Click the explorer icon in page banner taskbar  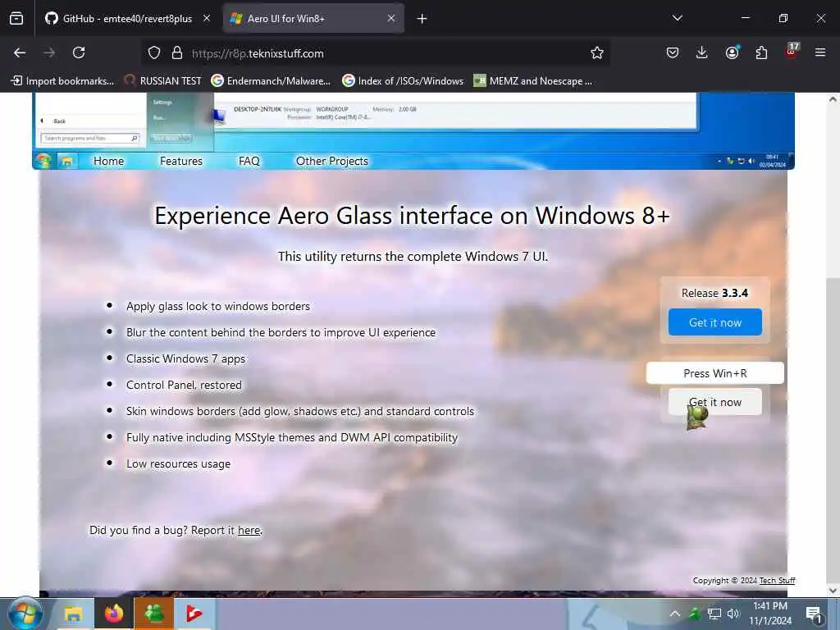point(67,162)
